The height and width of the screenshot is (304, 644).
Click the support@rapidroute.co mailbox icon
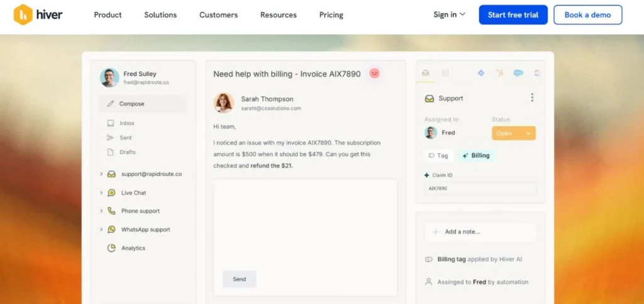click(x=111, y=174)
